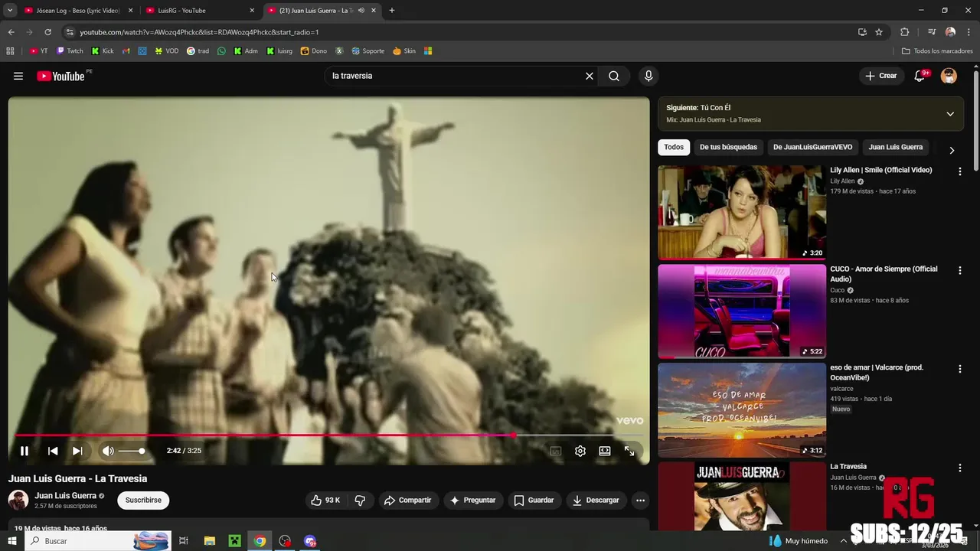Click the search magnifier button
Viewport: 980px width, 551px height.
click(614, 76)
